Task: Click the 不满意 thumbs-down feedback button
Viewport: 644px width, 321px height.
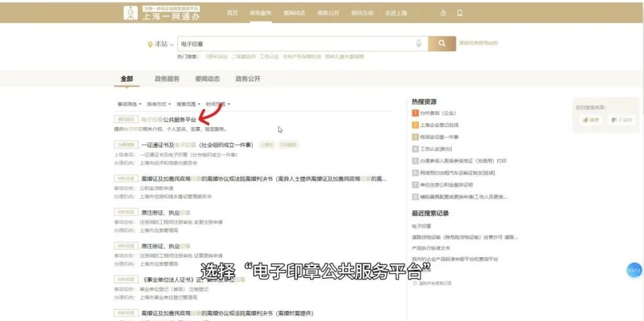Action: click(x=621, y=120)
